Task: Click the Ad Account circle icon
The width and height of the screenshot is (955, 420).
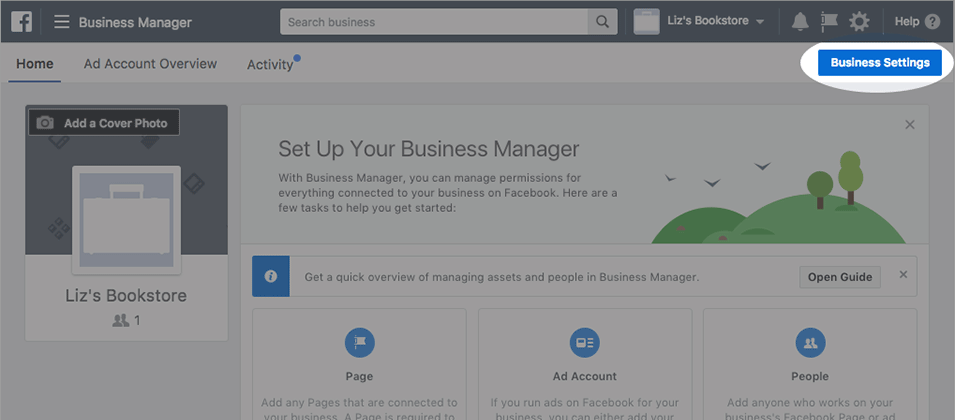Action: pos(585,343)
